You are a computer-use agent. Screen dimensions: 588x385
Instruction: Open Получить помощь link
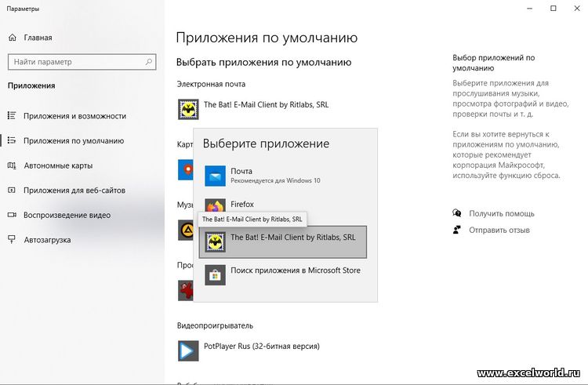502,213
